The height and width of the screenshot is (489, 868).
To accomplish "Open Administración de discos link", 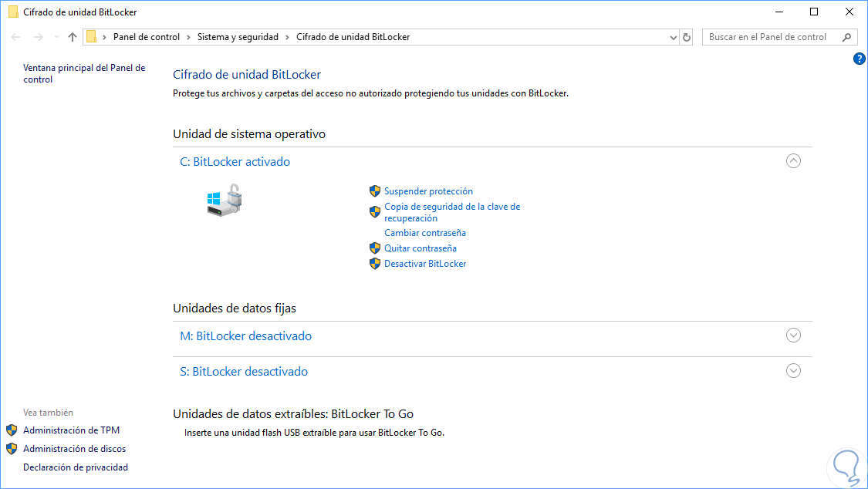I will click(75, 449).
